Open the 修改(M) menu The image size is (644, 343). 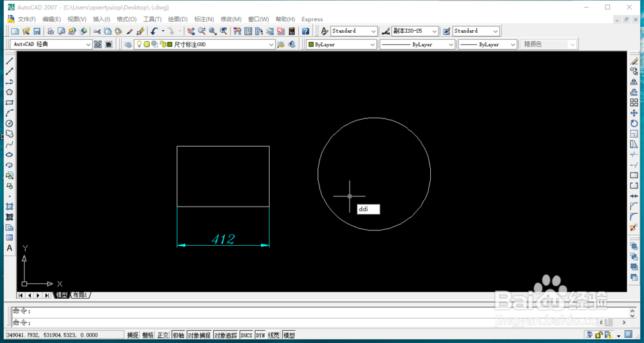231,19
